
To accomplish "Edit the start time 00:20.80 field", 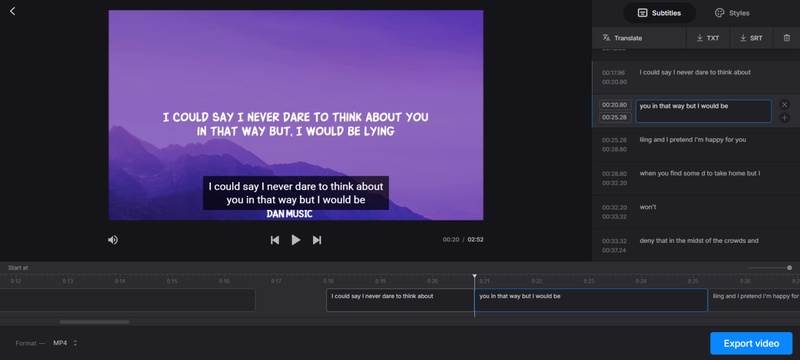I will [615, 105].
